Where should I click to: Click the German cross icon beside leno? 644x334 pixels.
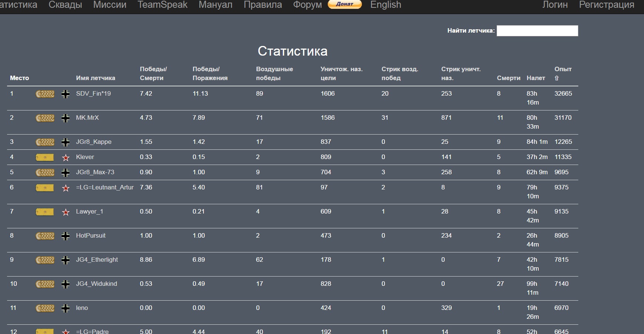pyautogui.click(x=65, y=308)
